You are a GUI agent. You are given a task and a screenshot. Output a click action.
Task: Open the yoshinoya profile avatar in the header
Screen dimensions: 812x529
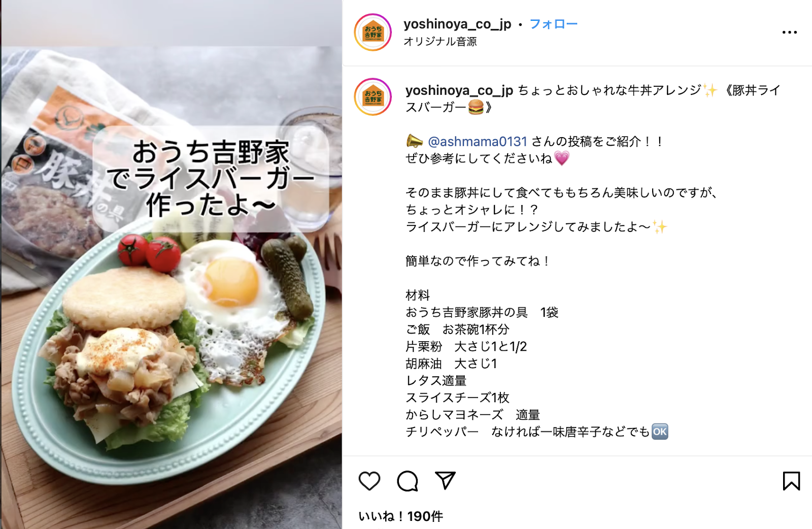[373, 32]
